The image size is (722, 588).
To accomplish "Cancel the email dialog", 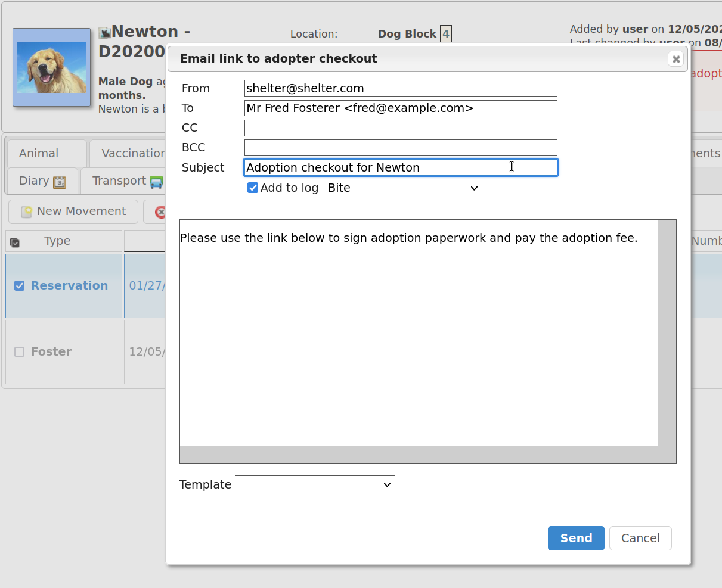I will point(640,538).
